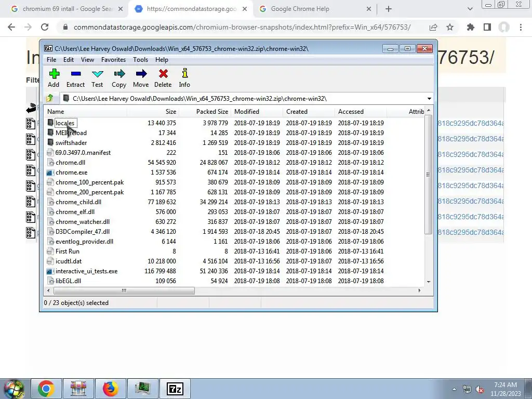Click the muted volume tray icon
Viewport: 532px width, 399px height.
coord(480,390)
